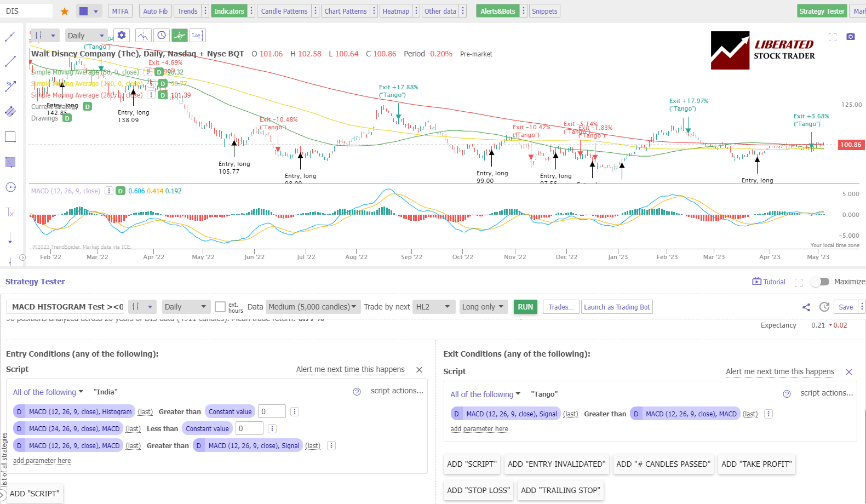Image resolution: width=866 pixels, height=504 pixels.
Task: Open options dots for MACD Histogram condition
Action: (x=294, y=411)
